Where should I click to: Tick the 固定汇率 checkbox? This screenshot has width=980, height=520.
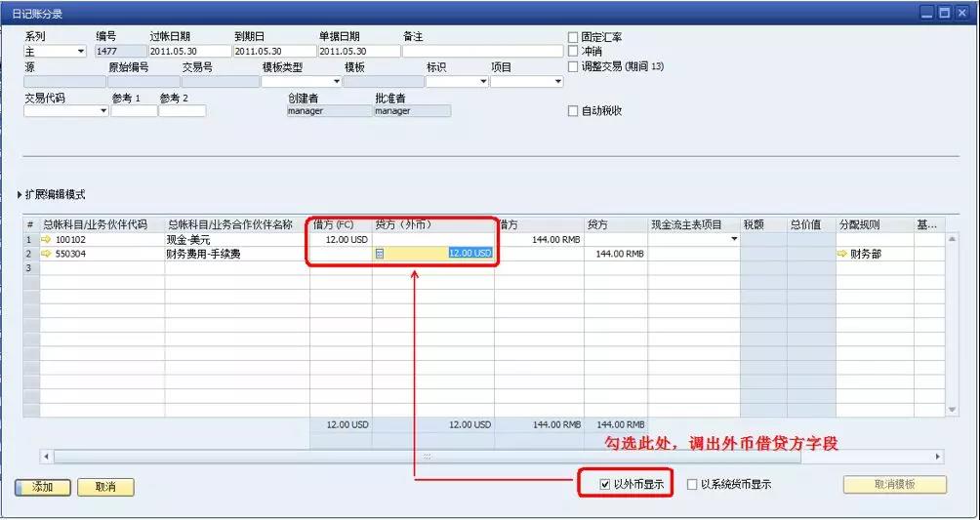573,37
